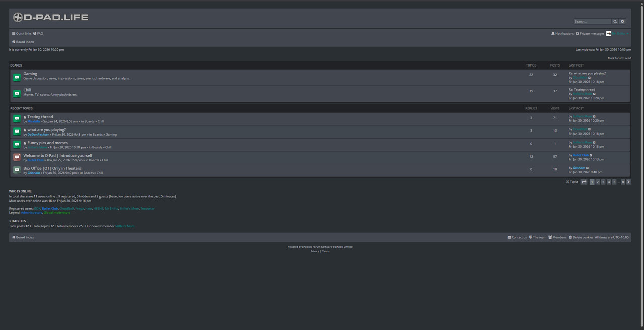Click Mark forums read
This screenshot has height=330, width=644.
point(619,58)
